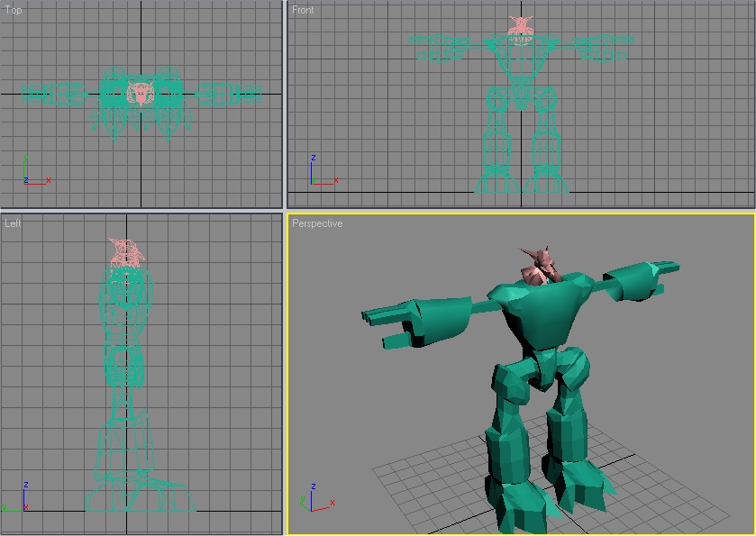
Task: Select the pink head wireframe in Top viewport
Action: point(141,94)
